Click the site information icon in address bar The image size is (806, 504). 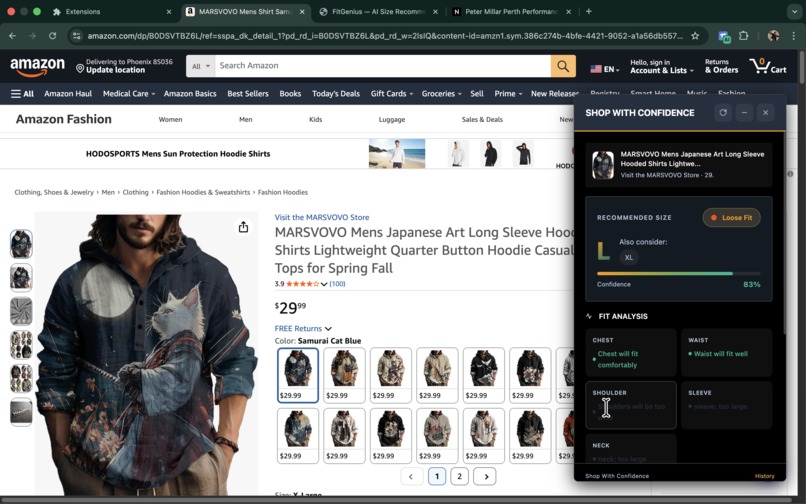77,35
